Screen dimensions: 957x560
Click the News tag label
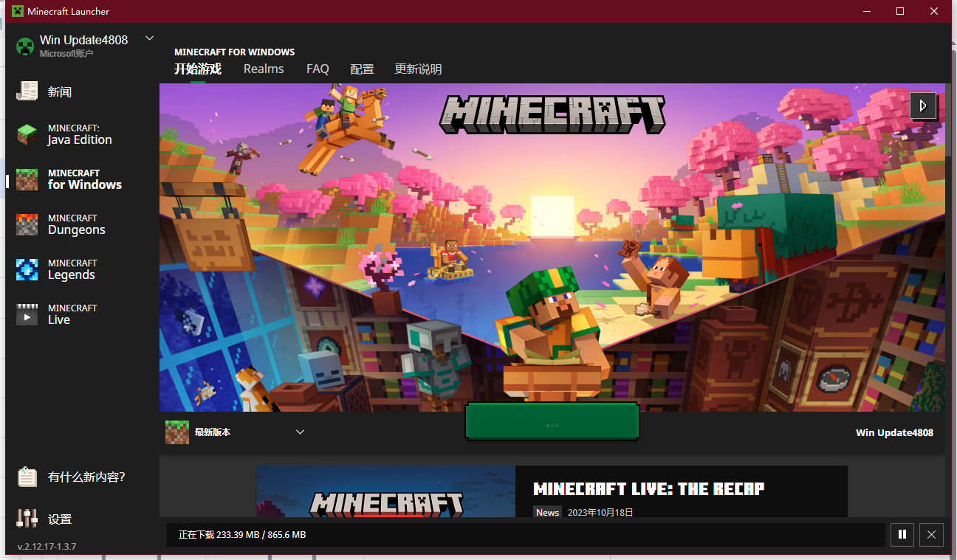tap(547, 512)
